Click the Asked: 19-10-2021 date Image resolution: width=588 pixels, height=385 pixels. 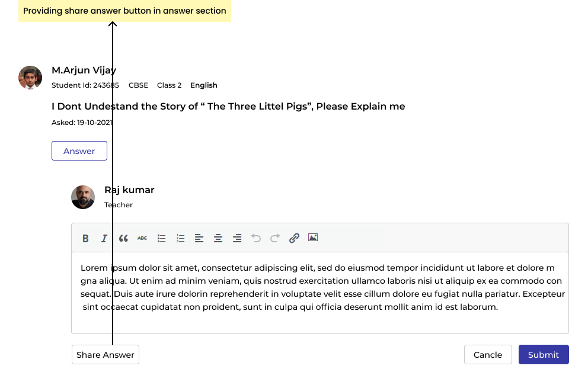click(x=82, y=123)
